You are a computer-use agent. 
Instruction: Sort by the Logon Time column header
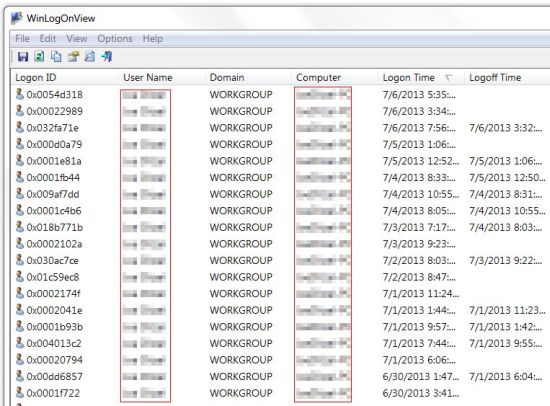pos(422,78)
